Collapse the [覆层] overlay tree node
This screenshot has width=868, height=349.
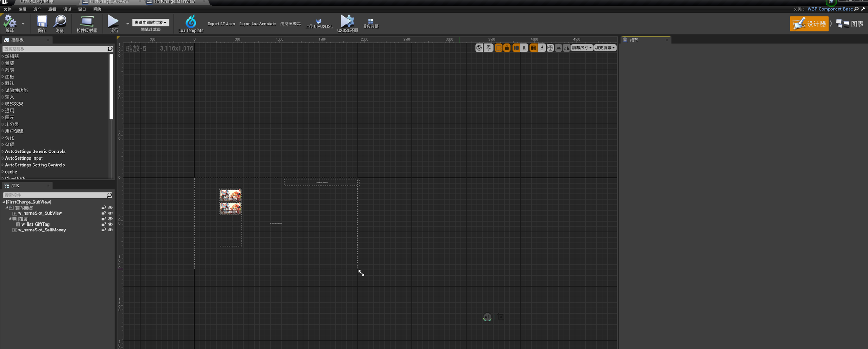(x=10, y=219)
